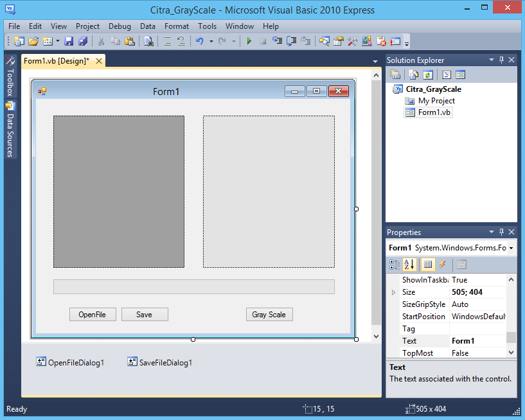The height and width of the screenshot is (420, 525).
Task: Open Find in Files binoculars icon
Action: click(x=148, y=41)
